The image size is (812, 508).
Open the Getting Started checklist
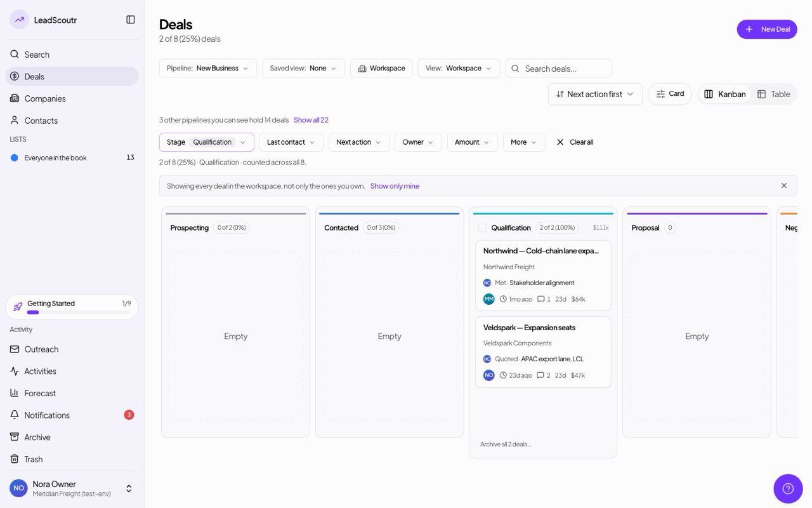point(72,307)
